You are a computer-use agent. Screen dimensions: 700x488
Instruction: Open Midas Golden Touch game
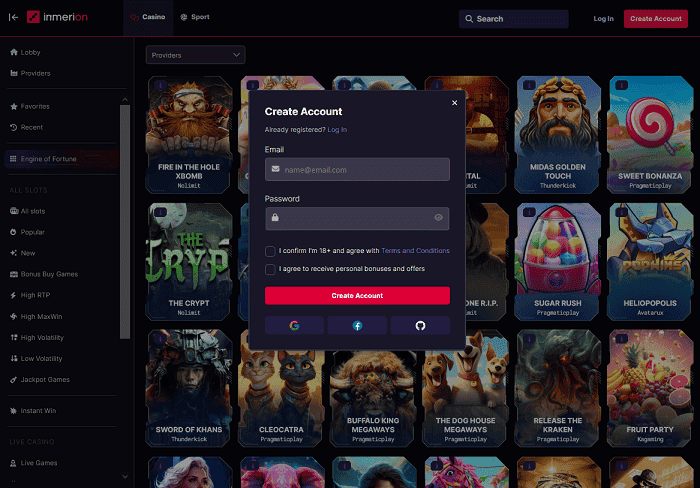[558, 134]
